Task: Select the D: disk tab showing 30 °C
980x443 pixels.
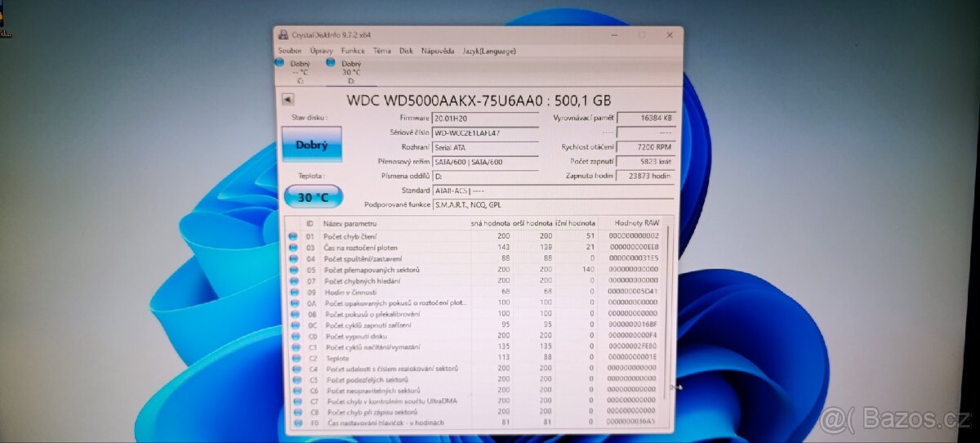Action: (x=351, y=72)
